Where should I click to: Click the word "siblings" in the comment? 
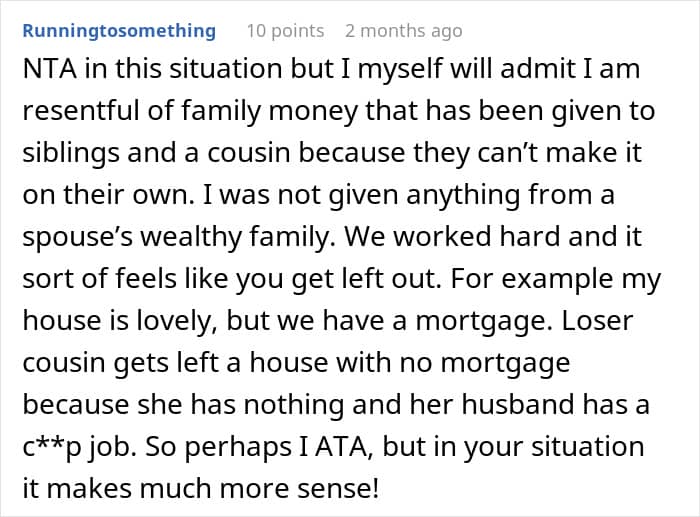pos(68,152)
